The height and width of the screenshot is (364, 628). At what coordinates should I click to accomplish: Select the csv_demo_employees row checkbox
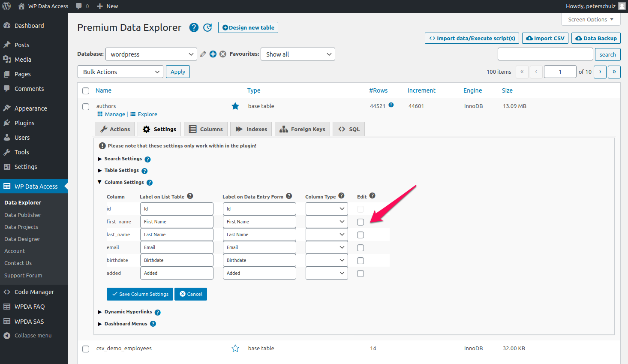(x=86, y=349)
